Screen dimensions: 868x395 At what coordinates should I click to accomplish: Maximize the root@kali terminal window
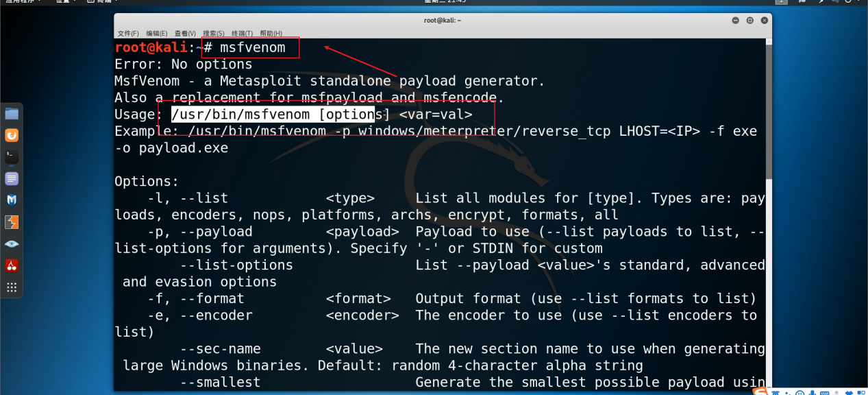pos(750,21)
